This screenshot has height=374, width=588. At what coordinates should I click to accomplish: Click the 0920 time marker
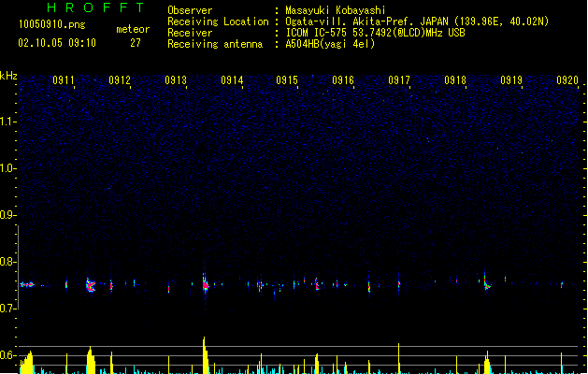pos(567,80)
